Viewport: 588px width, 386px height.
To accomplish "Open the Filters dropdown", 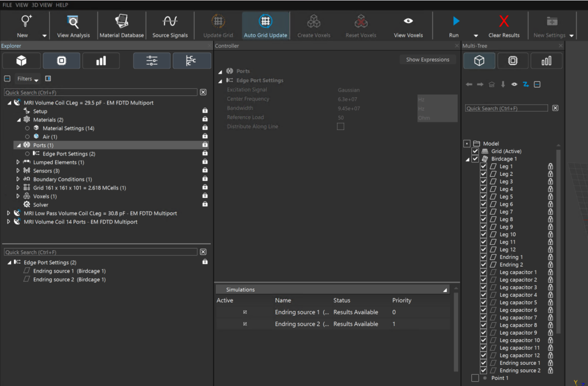I will [28, 79].
